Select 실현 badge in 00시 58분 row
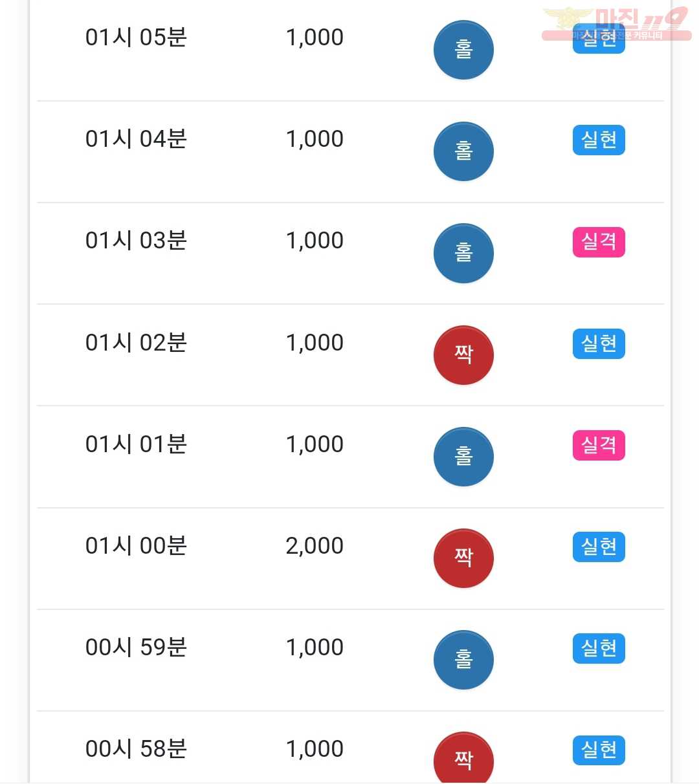Viewport: 699px width, 784px height. (x=599, y=750)
